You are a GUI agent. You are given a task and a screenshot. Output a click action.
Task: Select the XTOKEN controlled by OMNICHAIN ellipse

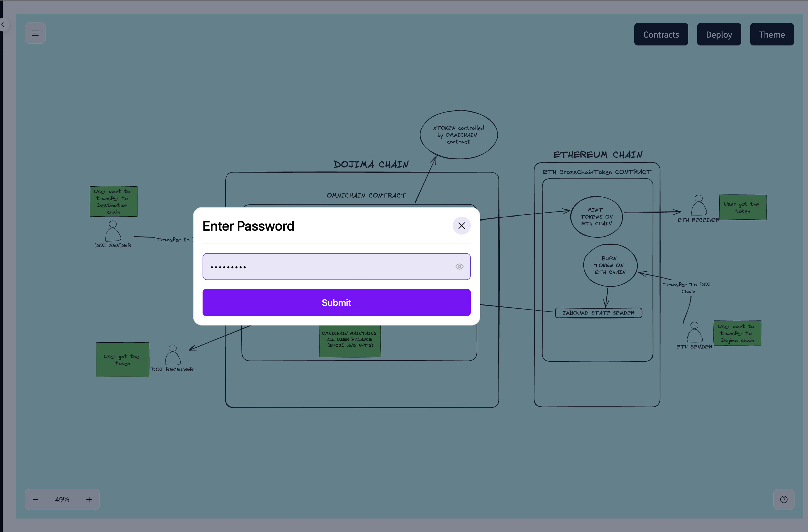(459, 134)
